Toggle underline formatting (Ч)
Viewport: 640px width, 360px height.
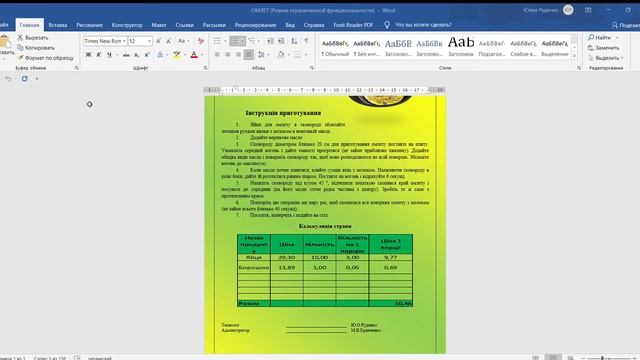109,55
